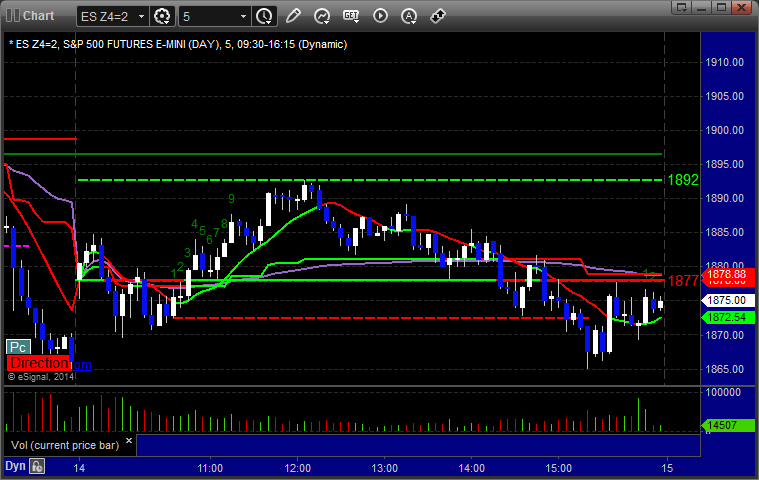Open the ES Z4=2 symbol dropdown
The image size is (759, 480).
tap(141, 16)
